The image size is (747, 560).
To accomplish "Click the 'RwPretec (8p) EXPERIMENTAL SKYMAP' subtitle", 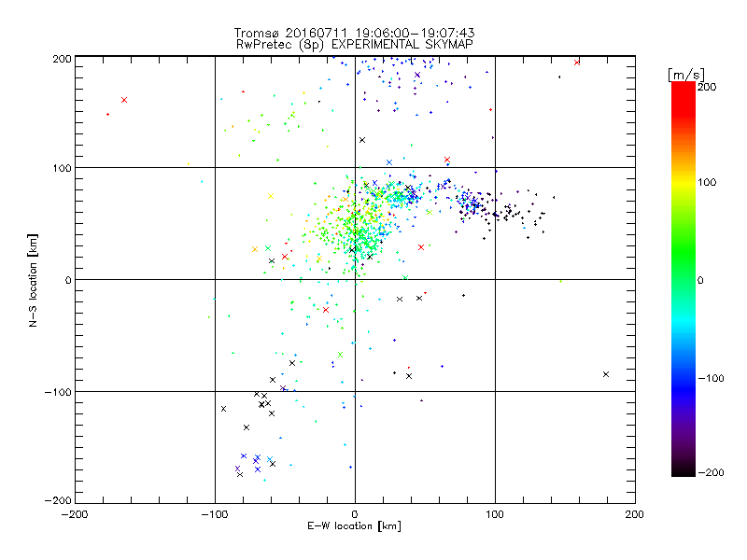I will tap(355, 45).
